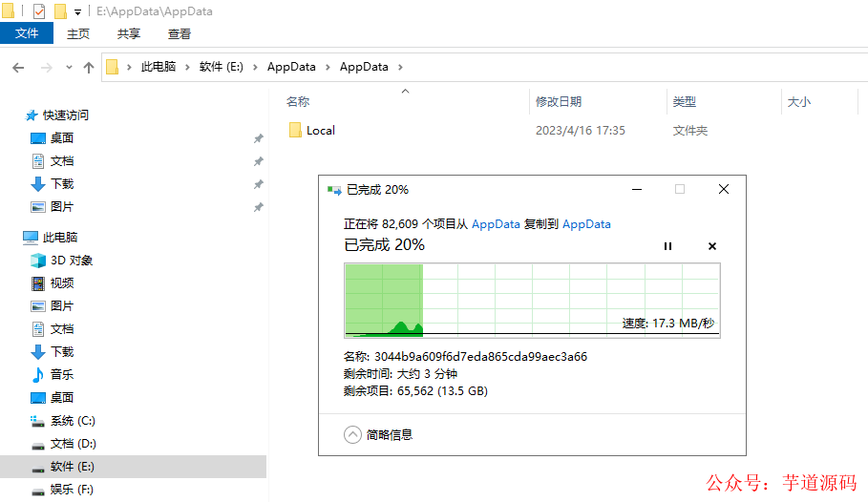The height and width of the screenshot is (502, 868).
Task: Select 系统 (C:) drive
Action: (x=73, y=421)
